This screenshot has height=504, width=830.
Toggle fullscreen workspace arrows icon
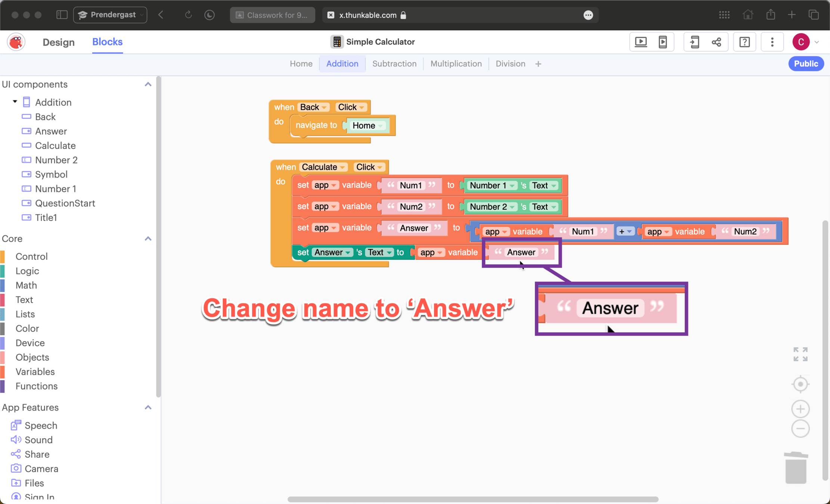pos(800,354)
